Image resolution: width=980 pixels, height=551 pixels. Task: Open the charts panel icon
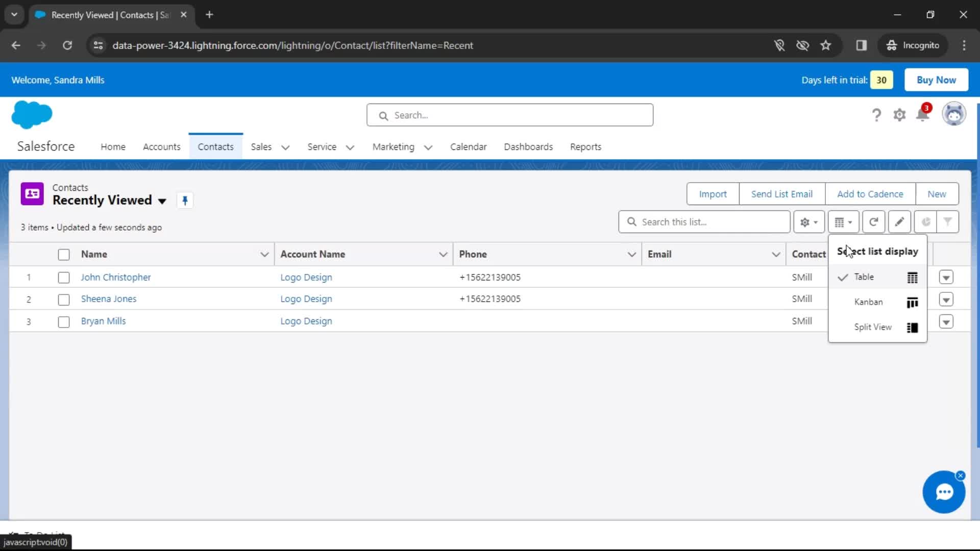(925, 222)
